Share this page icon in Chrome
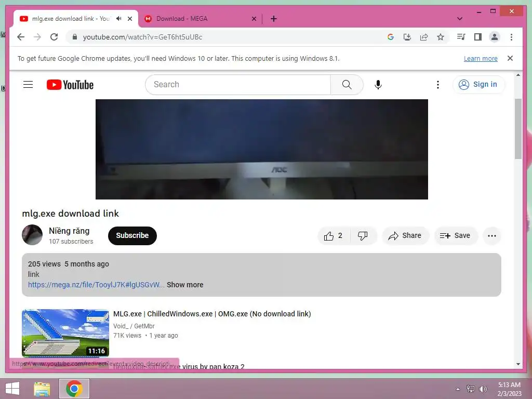This screenshot has height=399, width=532. (x=424, y=37)
